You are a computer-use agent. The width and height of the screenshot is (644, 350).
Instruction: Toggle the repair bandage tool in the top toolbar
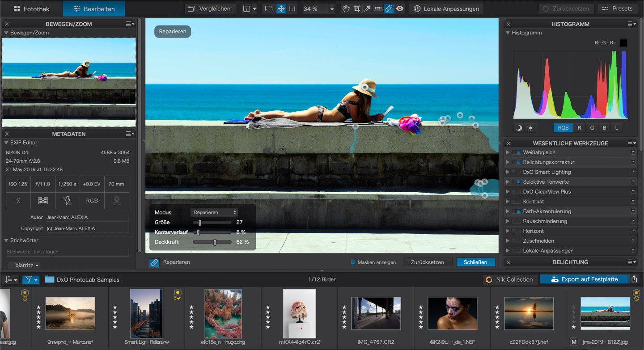389,8
